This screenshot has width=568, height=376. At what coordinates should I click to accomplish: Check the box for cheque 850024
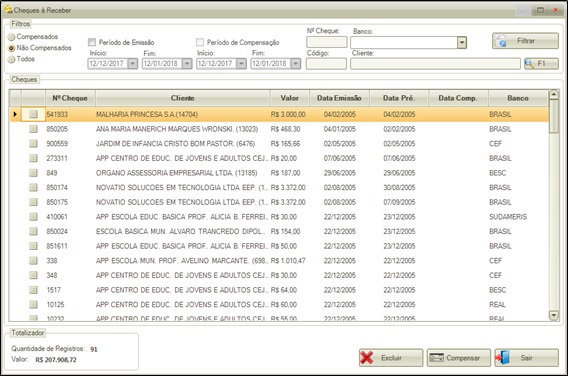pyautogui.click(x=33, y=231)
